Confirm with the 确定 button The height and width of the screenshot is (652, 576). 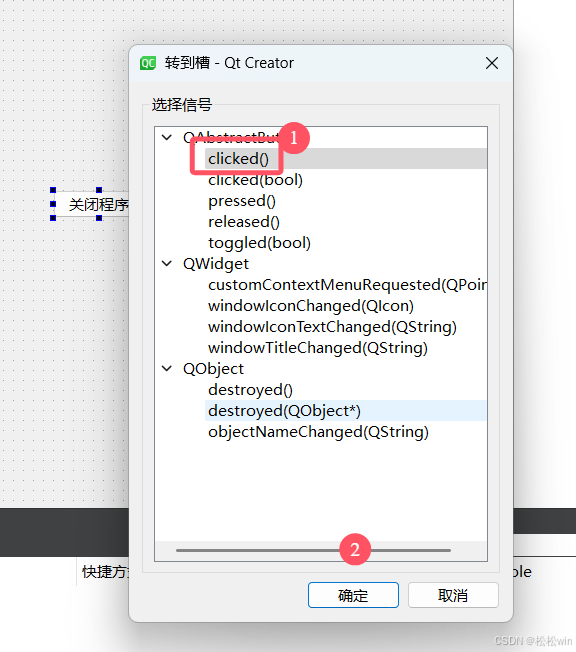[353, 595]
